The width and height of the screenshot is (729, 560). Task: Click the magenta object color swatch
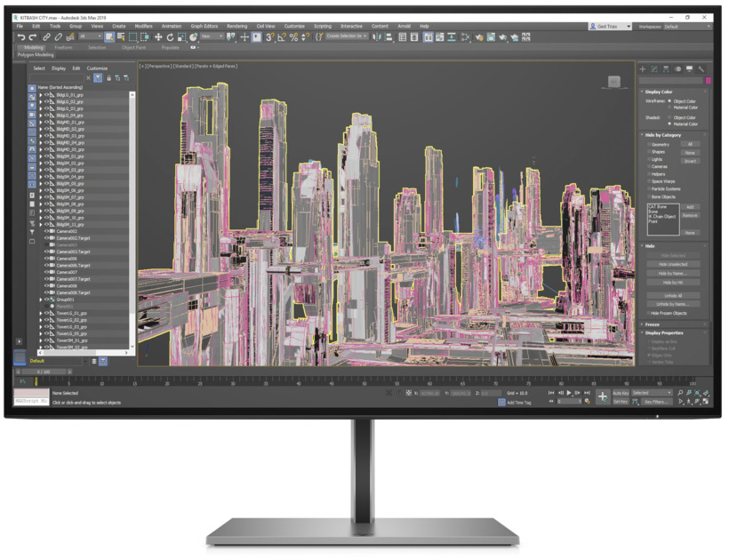[708, 80]
